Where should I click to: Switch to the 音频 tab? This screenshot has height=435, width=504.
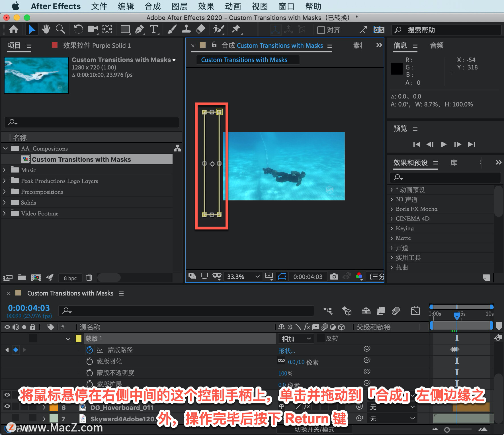tap(437, 46)
